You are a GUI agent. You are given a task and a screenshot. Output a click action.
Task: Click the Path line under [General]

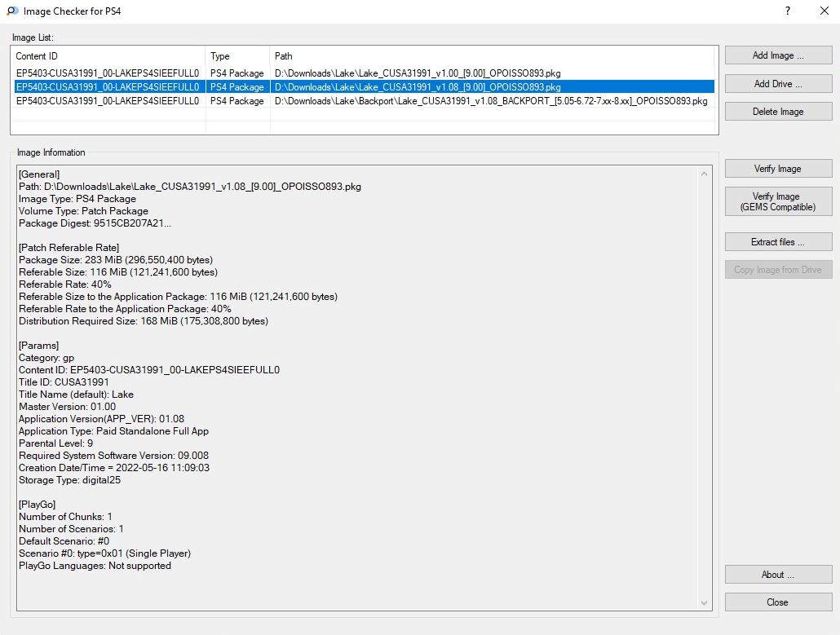[x=190, y=187]
